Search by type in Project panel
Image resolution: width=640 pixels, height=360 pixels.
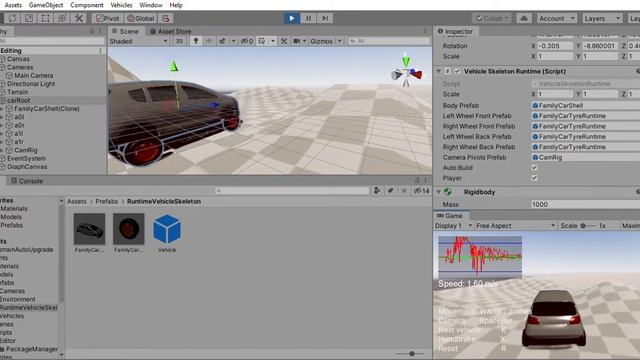pos(377,191)
